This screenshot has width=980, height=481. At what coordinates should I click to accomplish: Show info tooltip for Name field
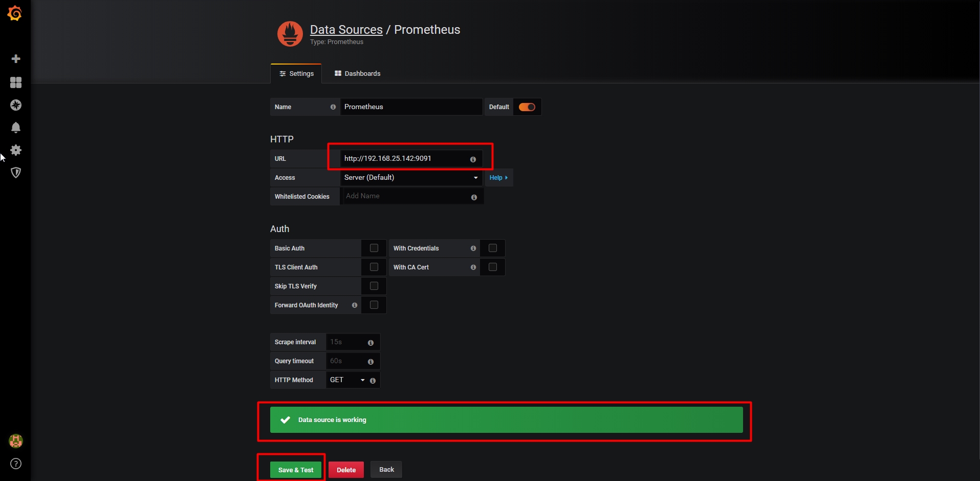tap(333, 107)
